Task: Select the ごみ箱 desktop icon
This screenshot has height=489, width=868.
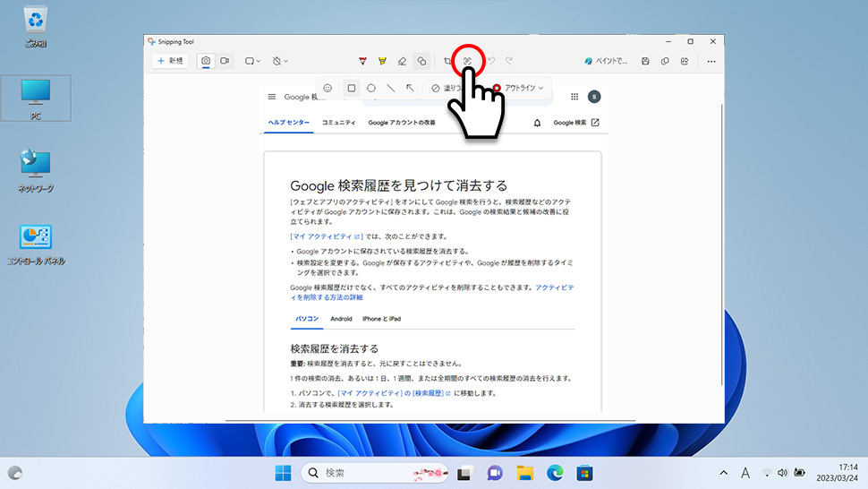Action: coord(36,26)
